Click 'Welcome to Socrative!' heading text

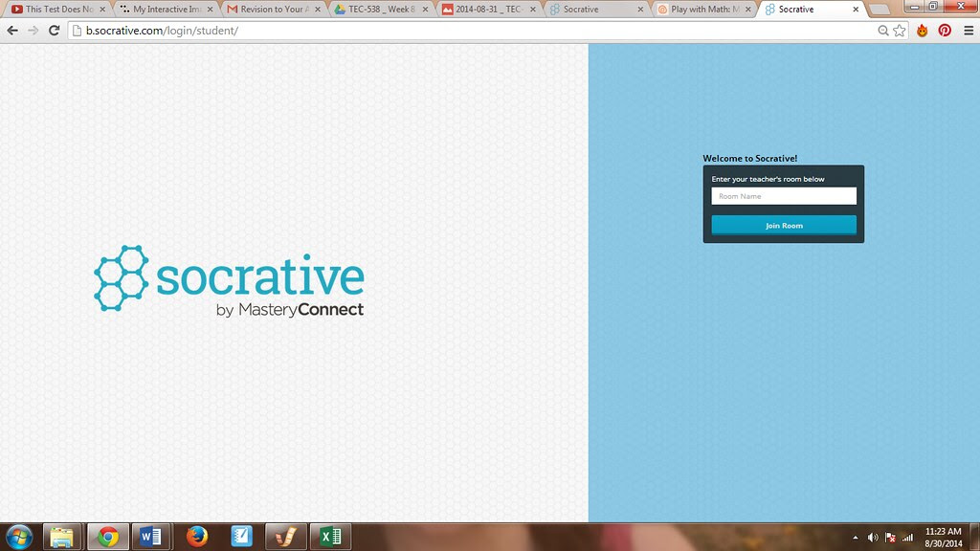(x=750, y=159)
